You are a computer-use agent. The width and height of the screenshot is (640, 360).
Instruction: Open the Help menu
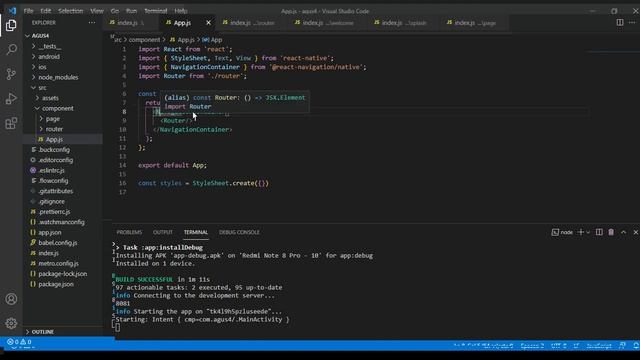pos(181,11)
